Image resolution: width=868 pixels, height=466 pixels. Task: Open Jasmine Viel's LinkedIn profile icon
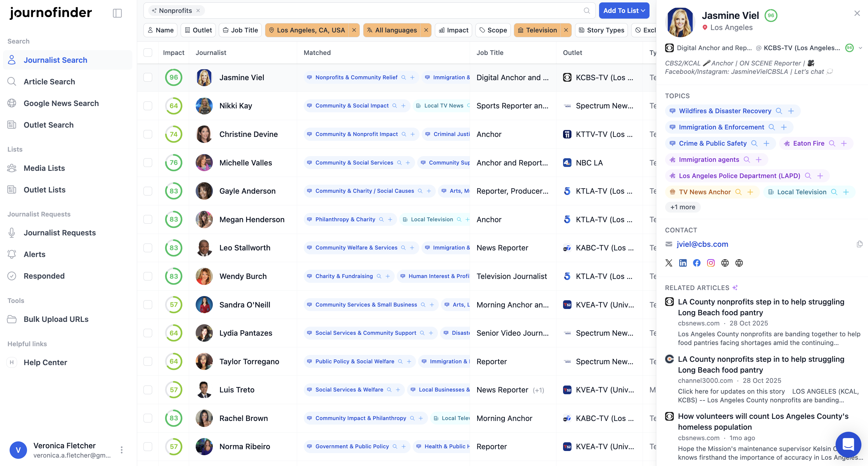(x=683, y=263)
